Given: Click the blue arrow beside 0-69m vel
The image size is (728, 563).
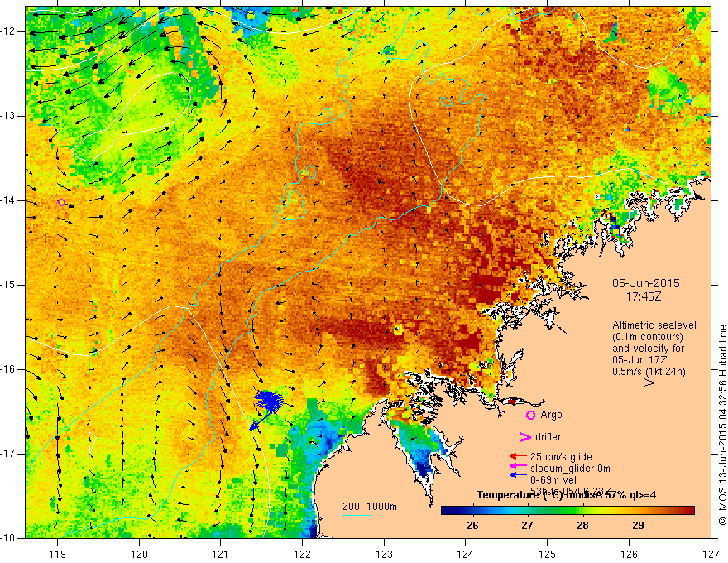Looking at the screenshot, I should click(518, 474).
